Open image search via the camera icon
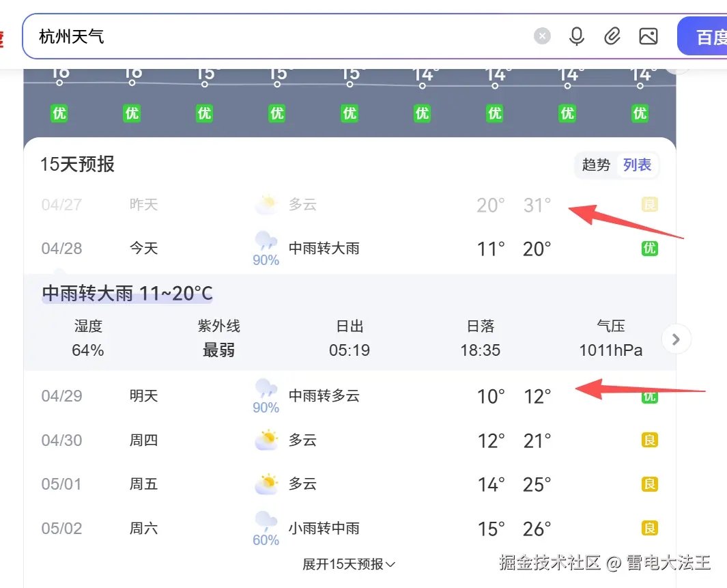This screenshot has height=588, width=727. click(x=648, y=36)
